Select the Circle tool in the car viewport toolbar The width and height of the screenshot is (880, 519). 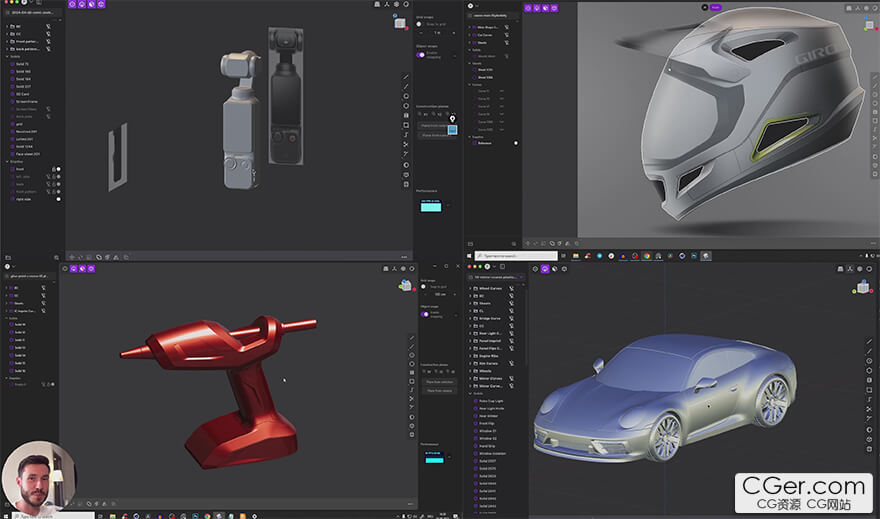click(867, 362)
